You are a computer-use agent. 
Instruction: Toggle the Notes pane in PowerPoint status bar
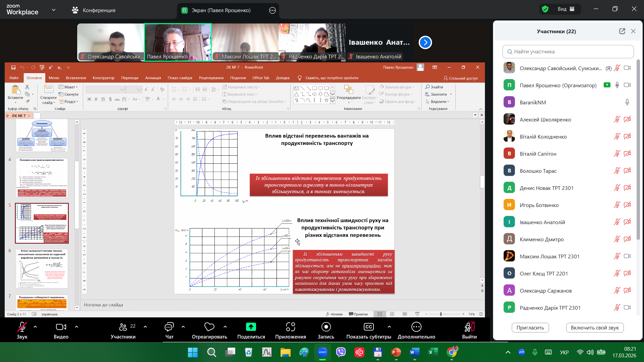point(334,314)
